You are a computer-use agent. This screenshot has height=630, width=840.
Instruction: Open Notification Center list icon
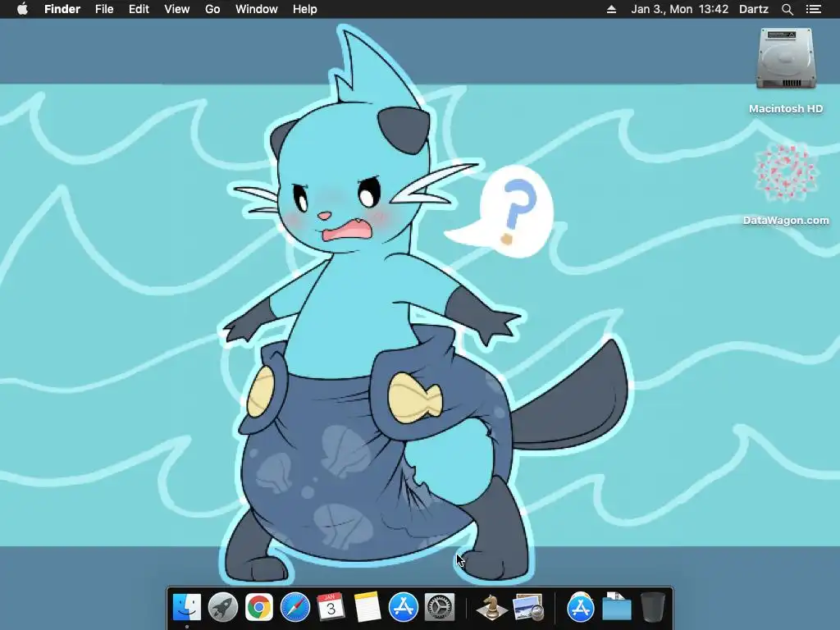(x=813, y=9)
